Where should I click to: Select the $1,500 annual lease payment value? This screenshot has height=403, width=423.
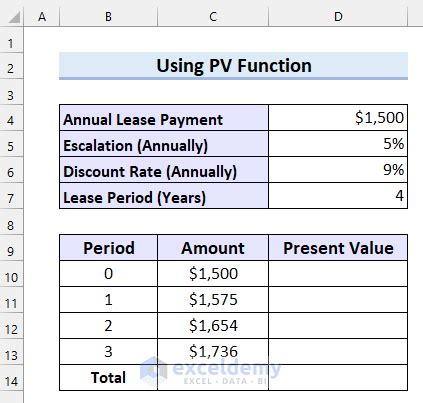click(x=338, y=118)
